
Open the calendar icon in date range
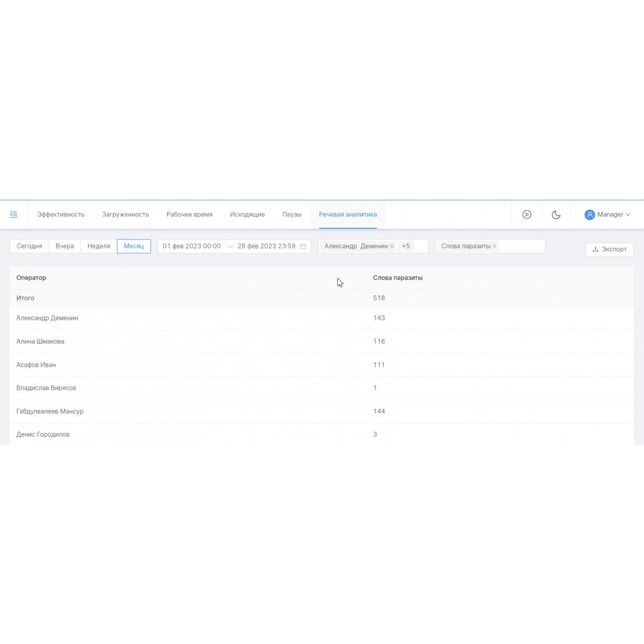[x=303, y=246]
